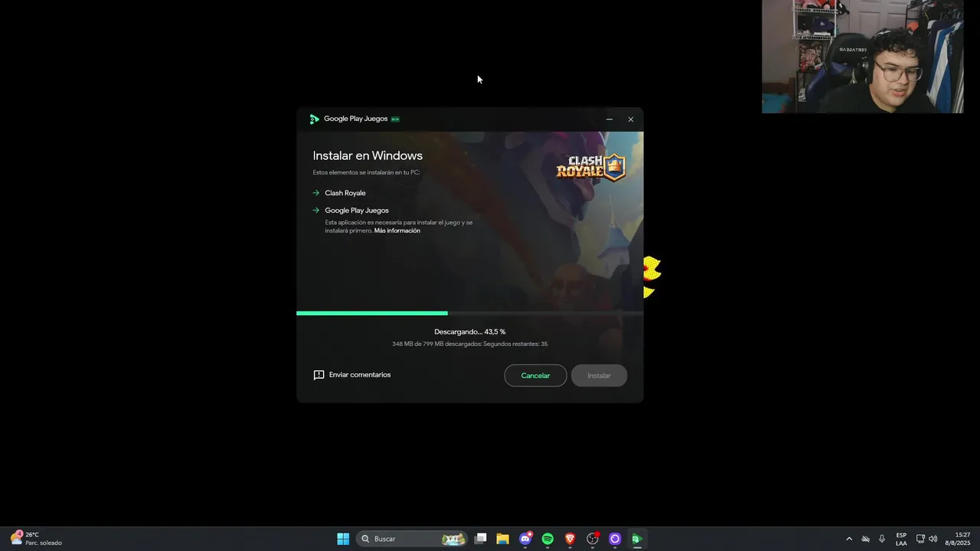Click the 'Descargando... 43,5 %' status text
This screenshot has height=551, width=980.
point(469,332)
